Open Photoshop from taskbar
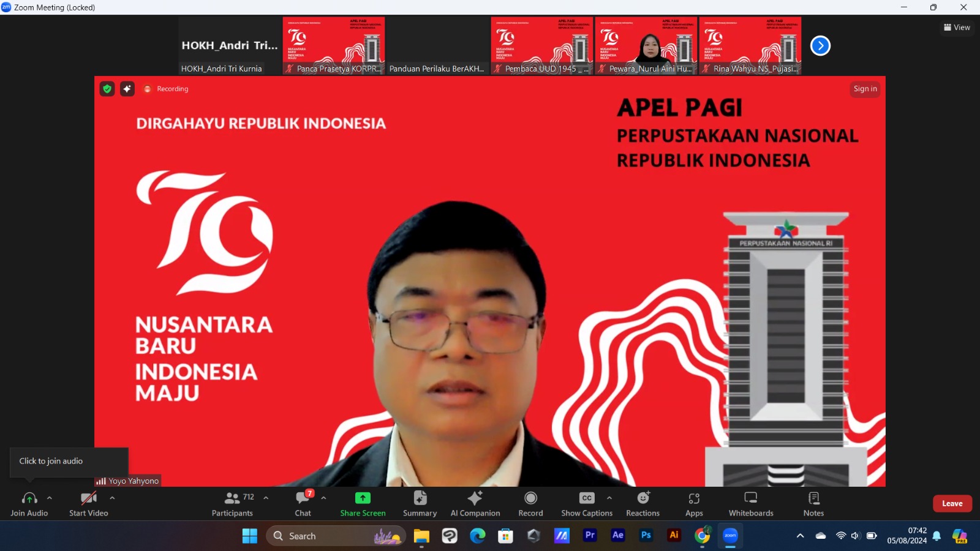The image size is (980, 551). 646,535
